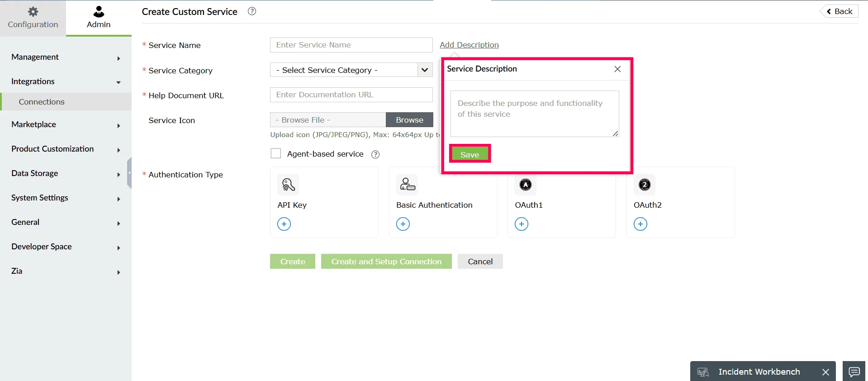Add OAuth2 authentication via plus icon
Screen dimensions: 868x381
coord(640,224)
